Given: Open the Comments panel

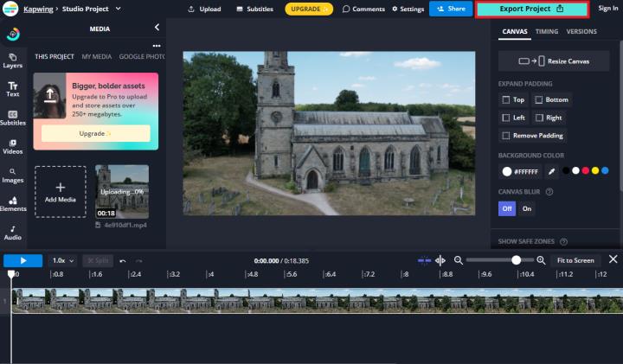Looking at the screenshot, I should (363, 9).
